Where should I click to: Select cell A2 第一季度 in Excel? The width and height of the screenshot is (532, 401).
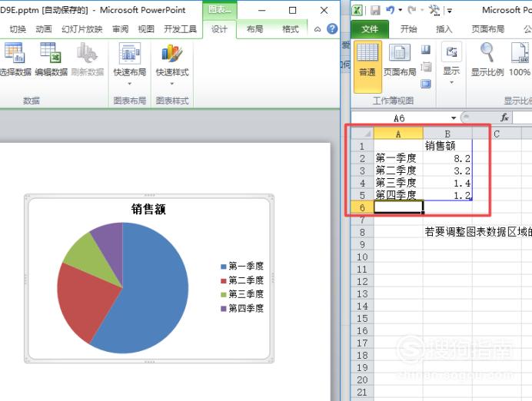pyautogui.click(x=398, y=158)
